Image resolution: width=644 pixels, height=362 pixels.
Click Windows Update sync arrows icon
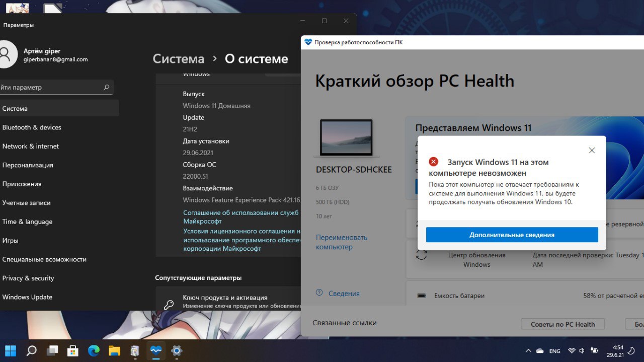[421, 255]
